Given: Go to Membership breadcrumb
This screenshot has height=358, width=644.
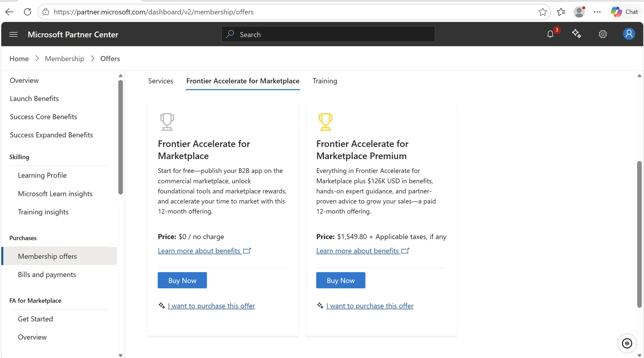Looking at the screenshot, I should [x=64, y=59].
